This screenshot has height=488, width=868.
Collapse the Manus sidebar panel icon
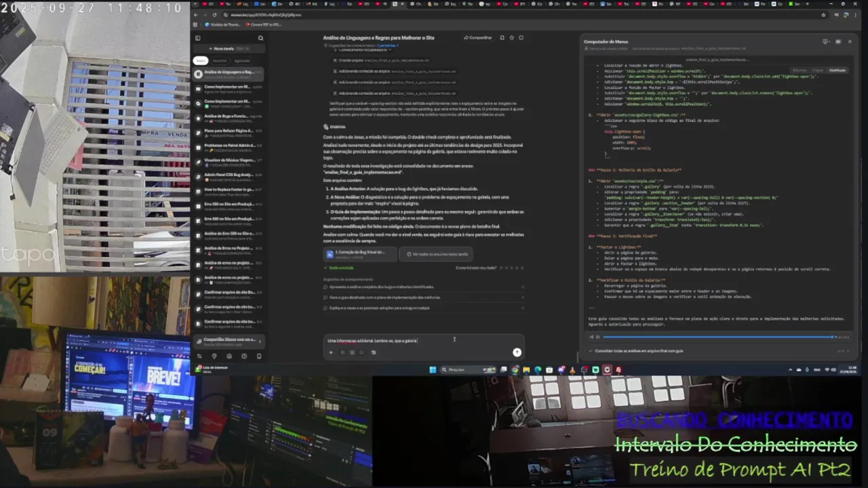click(x=198, y=38)
